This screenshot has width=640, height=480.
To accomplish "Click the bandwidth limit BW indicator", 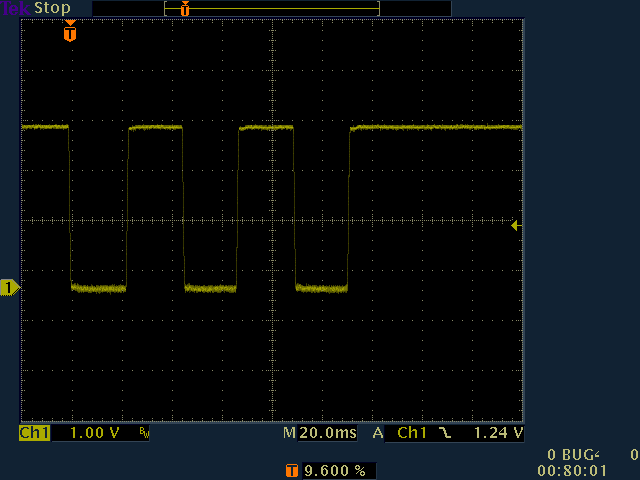I will [x=144, y=434].
